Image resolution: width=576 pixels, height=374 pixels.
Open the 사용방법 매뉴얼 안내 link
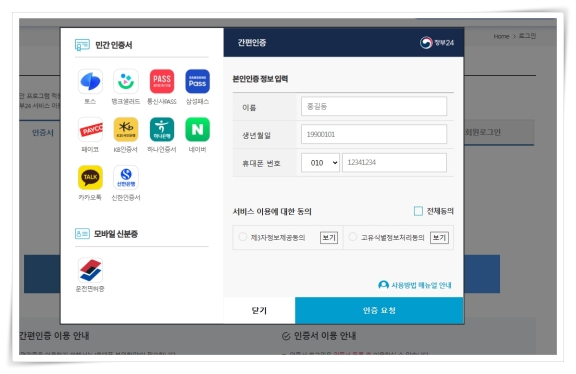click(415, 285)
